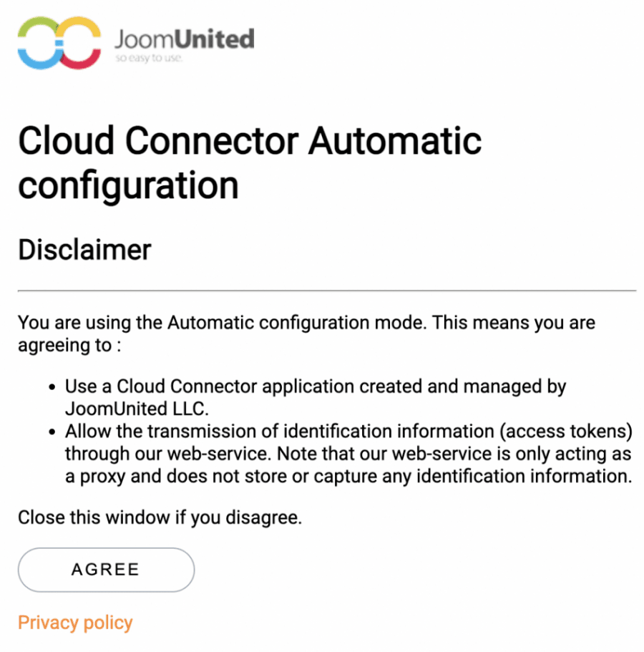644x652 pixels.
Task: Click the "Cloud Connector Automatic" heading line
Action: 249,140
